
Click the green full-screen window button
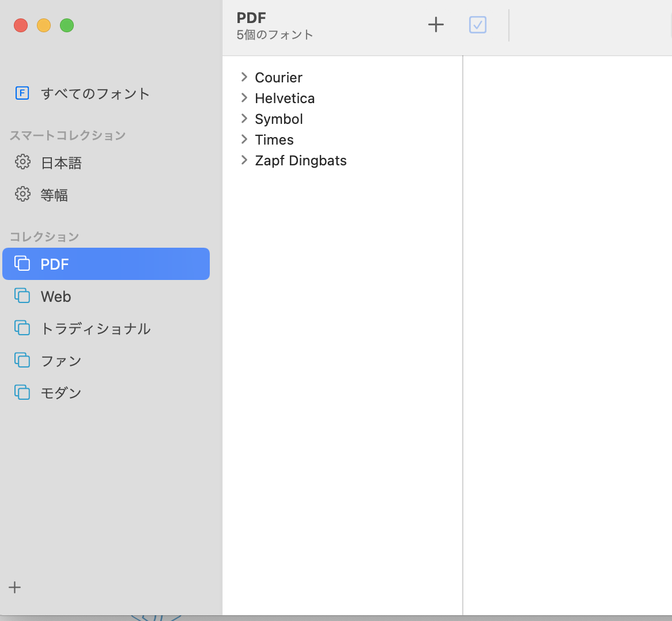pyautogui.click(x=67, y=25)
